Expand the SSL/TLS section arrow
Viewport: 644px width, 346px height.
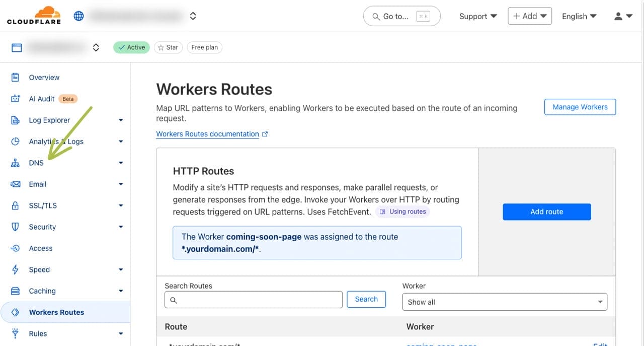[121, 205]
